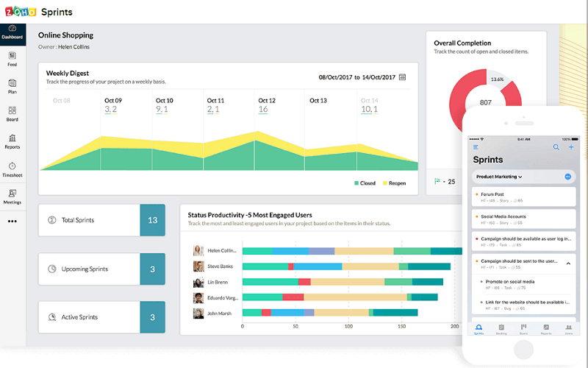
Task: Tap the search icon in phone app
Action: tap(556, 147)
